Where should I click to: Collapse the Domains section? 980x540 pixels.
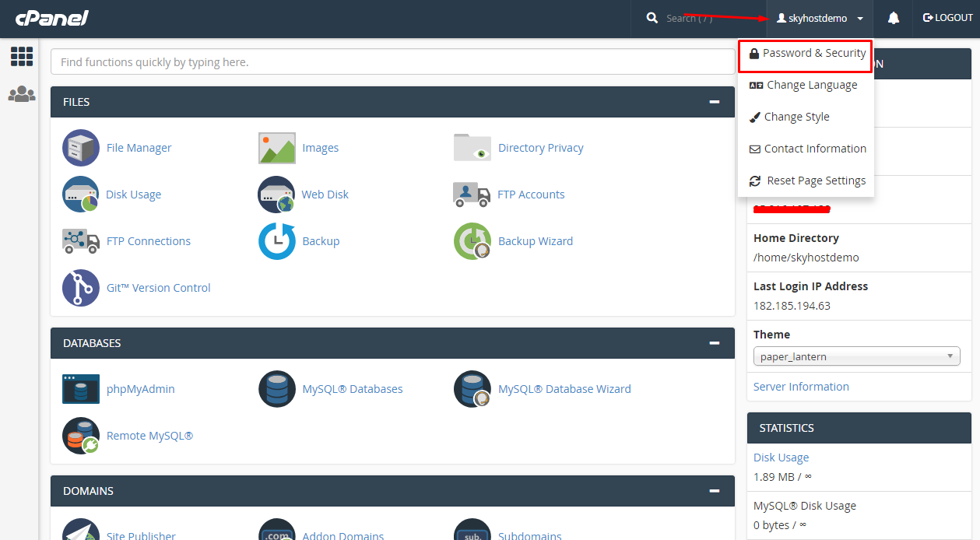point(715,491)
